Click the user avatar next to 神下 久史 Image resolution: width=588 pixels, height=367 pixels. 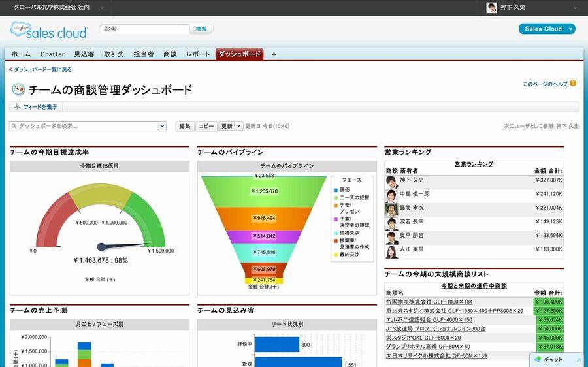[491, 8]
